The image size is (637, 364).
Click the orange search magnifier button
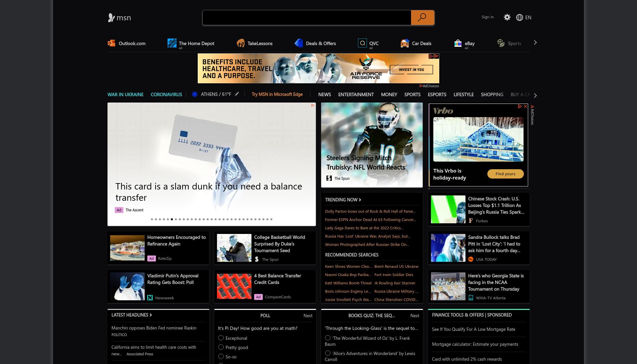(x=422, y=18)
